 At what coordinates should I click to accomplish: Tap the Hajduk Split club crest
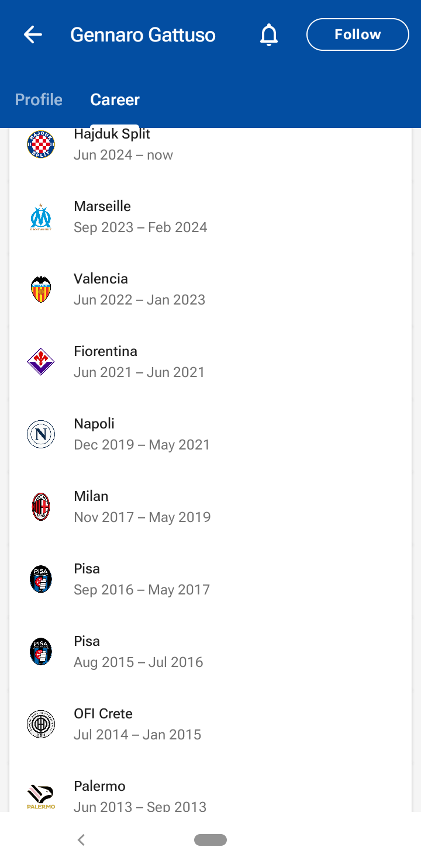[41, 144]
